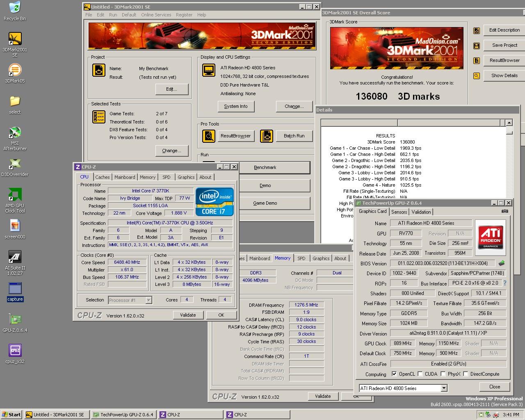Click Validate button in front CPU-Z
Screen dimensions: 525x420
click(x=188, y=315)
